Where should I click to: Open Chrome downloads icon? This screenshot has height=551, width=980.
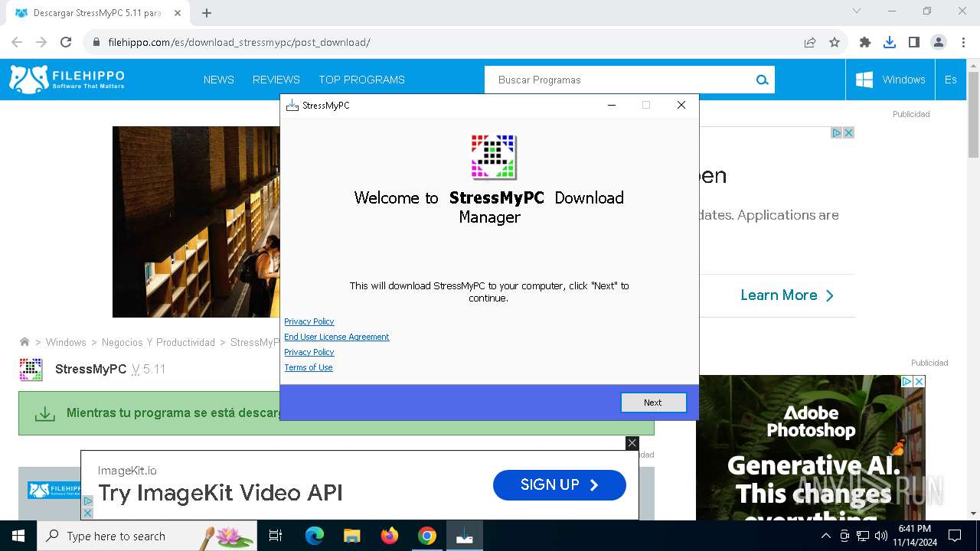(x=890, y=42)
